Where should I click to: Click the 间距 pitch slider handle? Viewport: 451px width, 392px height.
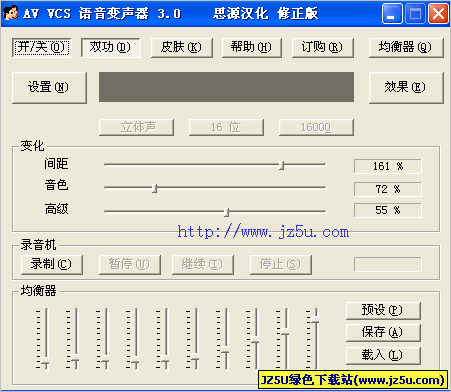282,165
